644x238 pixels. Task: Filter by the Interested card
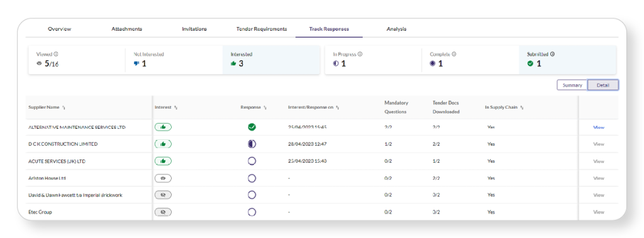click(x=271, y=60)
